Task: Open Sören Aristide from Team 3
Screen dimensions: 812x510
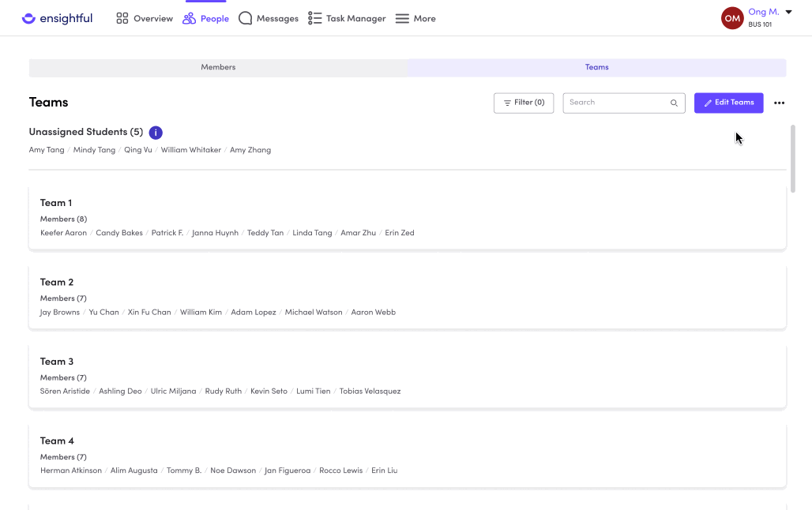Action: pyautogui.click(x=65, y=390)
